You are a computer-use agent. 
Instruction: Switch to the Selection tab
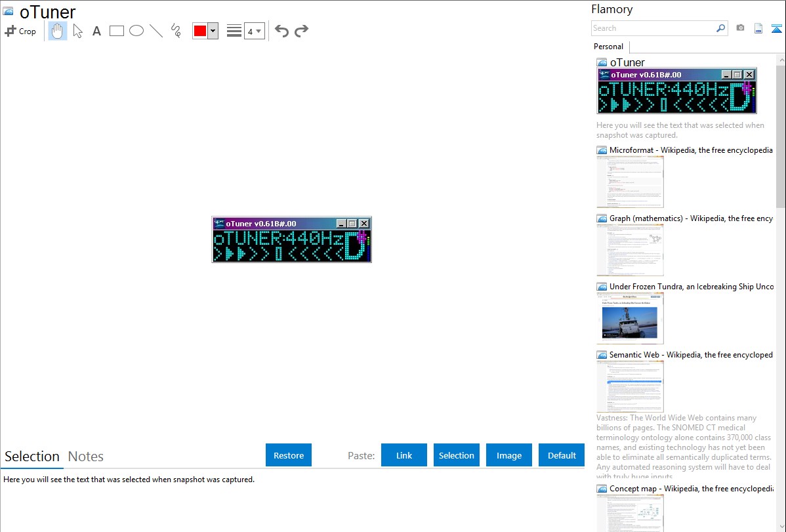coord(32,457)
